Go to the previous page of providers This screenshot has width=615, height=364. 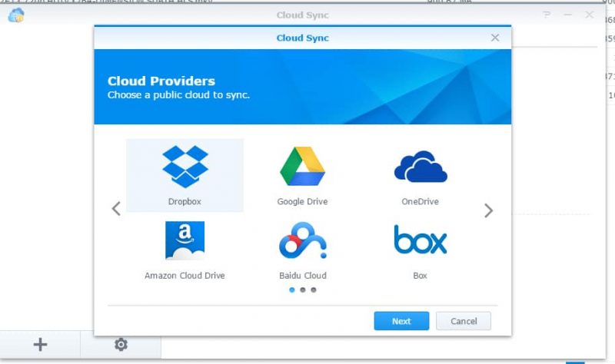click(x=116, y=208)
